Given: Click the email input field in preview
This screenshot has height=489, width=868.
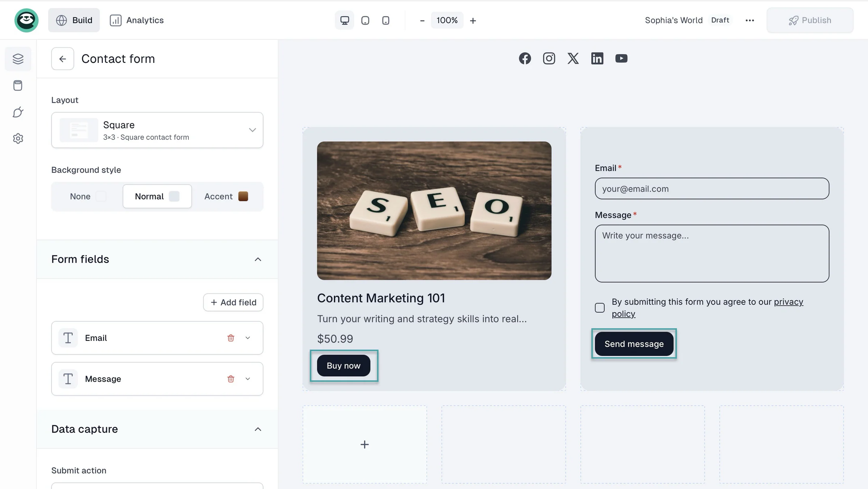Looking at the screenshot, I should click(712, 188).
